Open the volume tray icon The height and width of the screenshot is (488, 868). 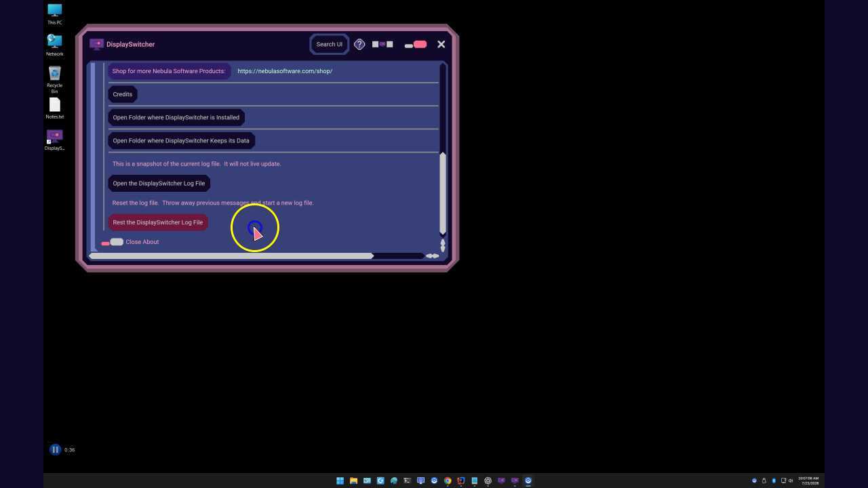(791, 481)
